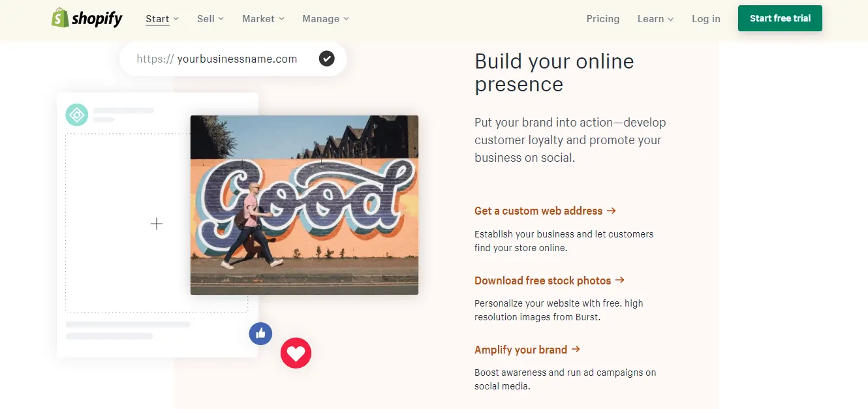
Task: Expand the Market navigation dropdown
Action: (263, 19)
